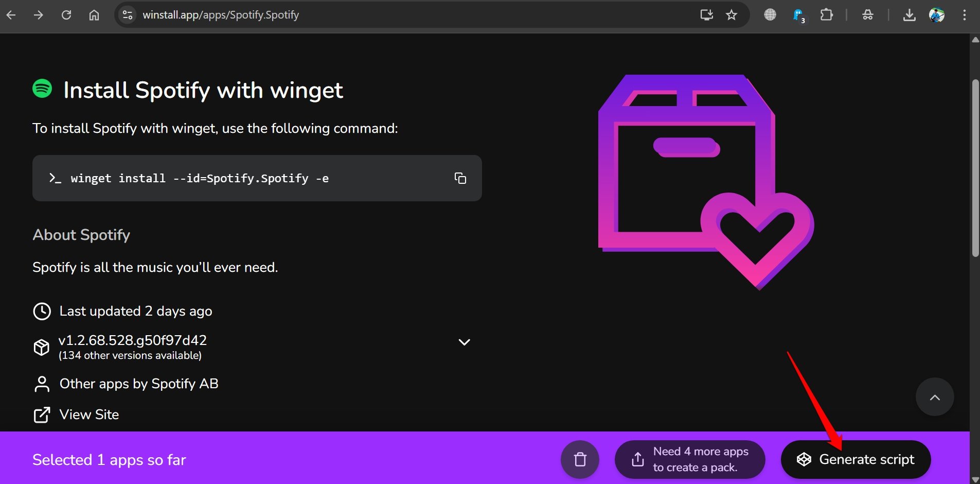Open the globe extension icon
This screenshot has width=980, height=484.
(x=770, y=15)
